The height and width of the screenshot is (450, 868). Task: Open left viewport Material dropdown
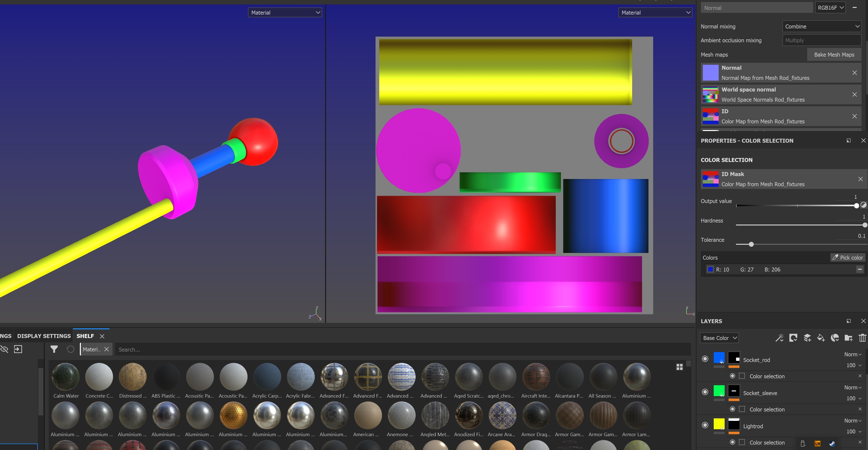(x=285, y=12)
